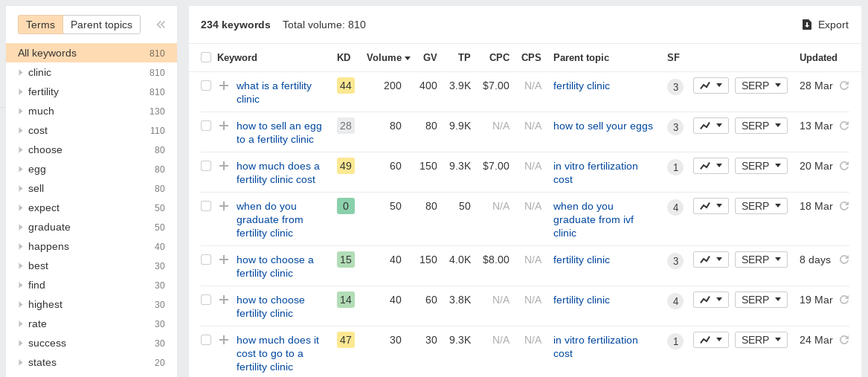This screenshot has width=868, height=377.
Task: Refresh the 8 days updated row
Action: click(844, 259)
